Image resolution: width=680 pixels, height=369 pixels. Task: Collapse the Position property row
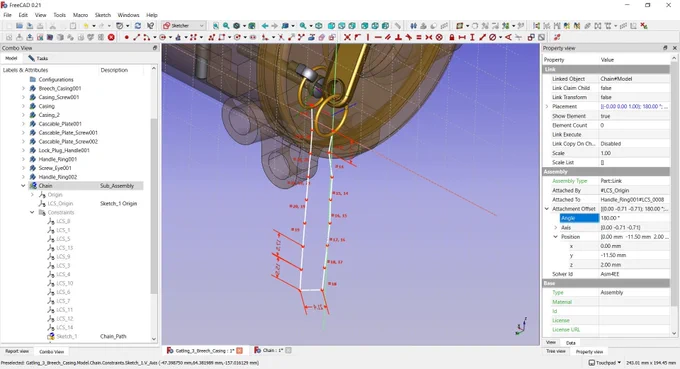click(x=556, y=237)
